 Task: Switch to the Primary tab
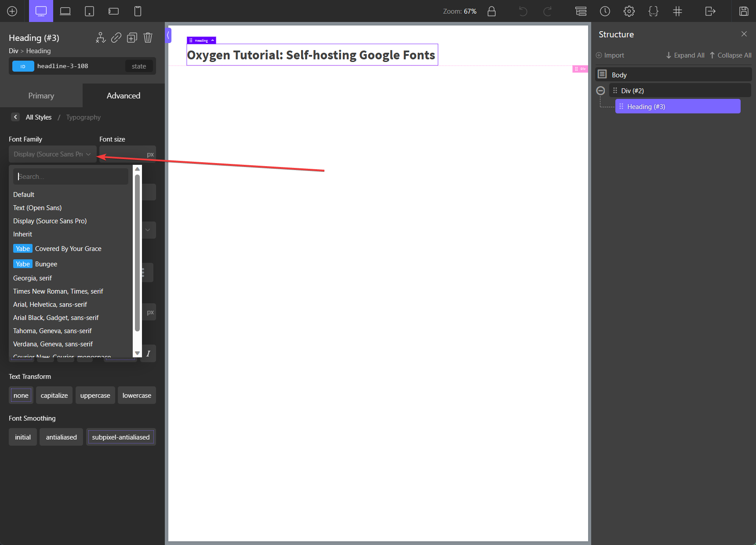click(x=41, y=95)
